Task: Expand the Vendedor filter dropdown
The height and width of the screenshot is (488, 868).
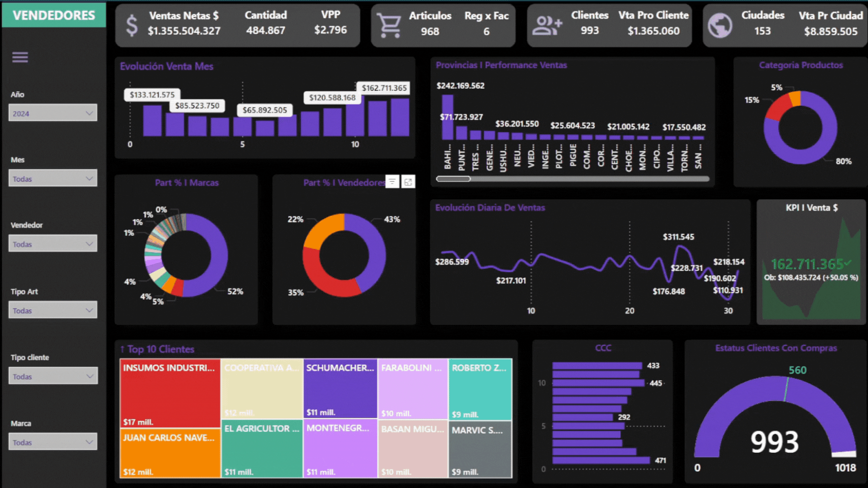Action: click(x=52, y=244)
